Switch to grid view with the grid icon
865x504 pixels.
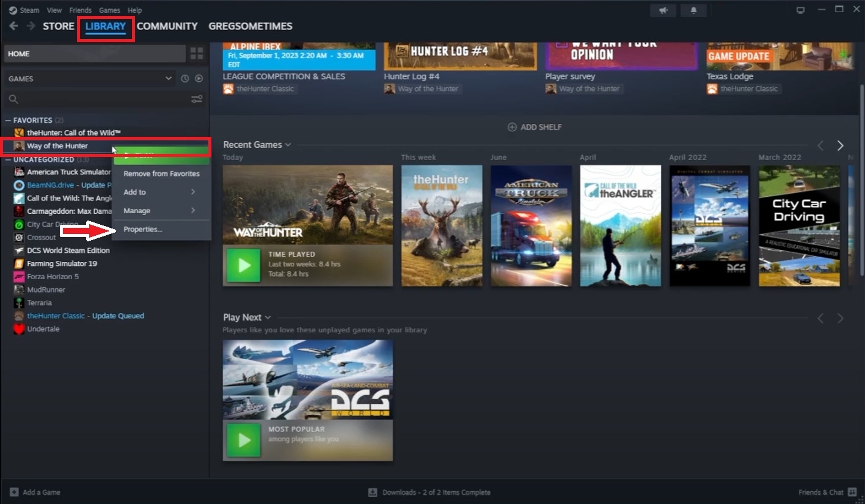(x=197, y=54)
